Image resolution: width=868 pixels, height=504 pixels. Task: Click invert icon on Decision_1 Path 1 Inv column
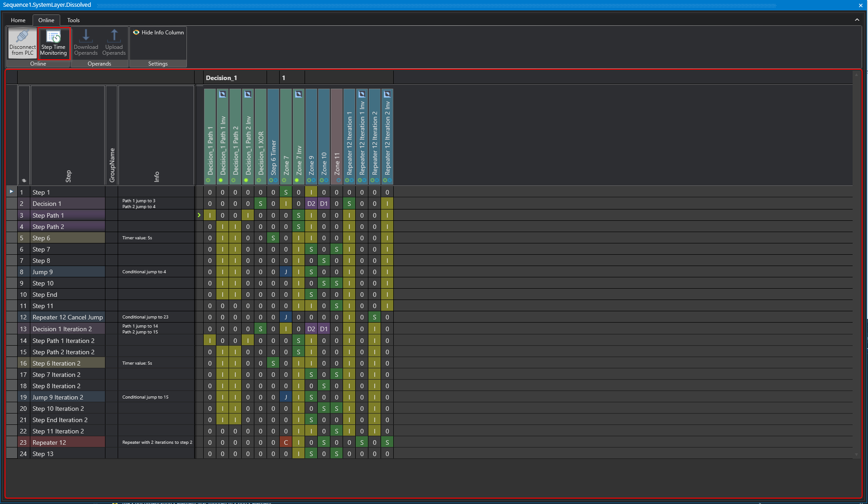click(x=223, y=94)
